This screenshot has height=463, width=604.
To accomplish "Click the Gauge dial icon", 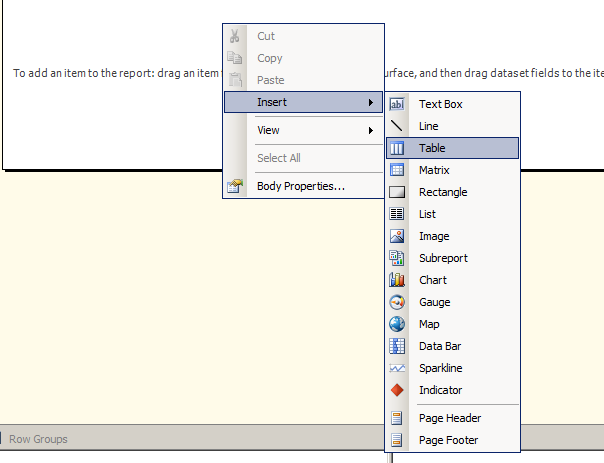I will click(x=397, y=302).
